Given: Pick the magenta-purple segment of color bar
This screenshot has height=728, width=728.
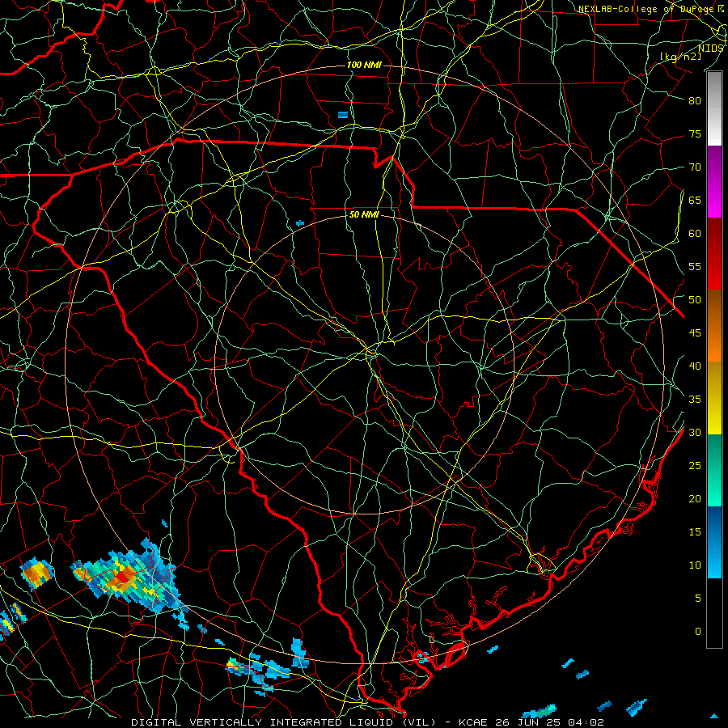Looking at the screenshot, I should pos(714,181).
